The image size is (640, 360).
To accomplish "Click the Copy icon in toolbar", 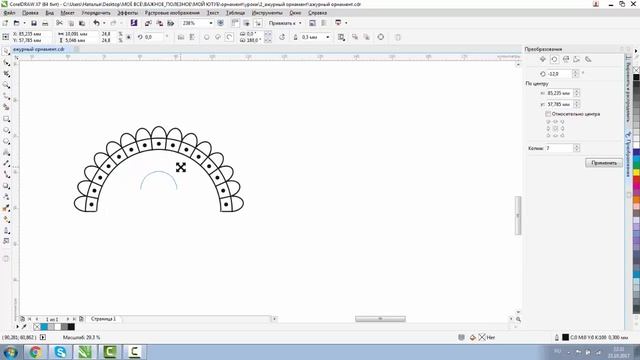I will point(71,23).
